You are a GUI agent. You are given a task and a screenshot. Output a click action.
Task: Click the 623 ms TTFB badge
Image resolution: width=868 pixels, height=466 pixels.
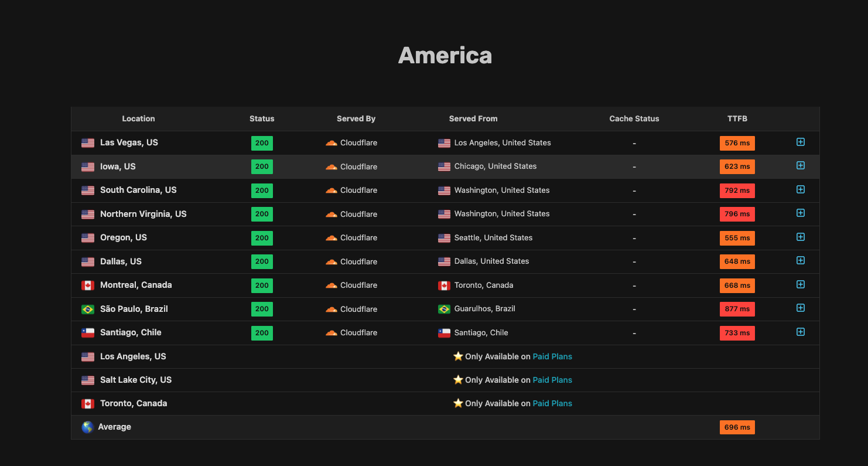[737, 167]
